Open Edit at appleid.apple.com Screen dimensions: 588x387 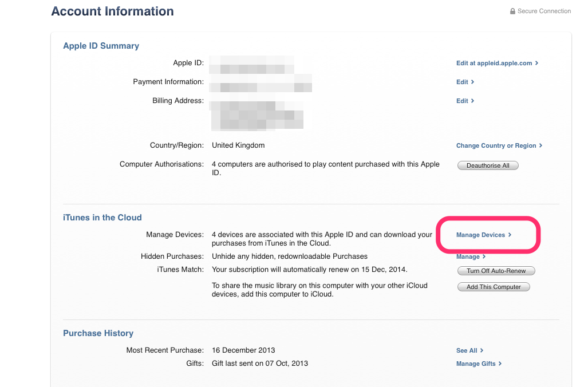coord(496,63)
